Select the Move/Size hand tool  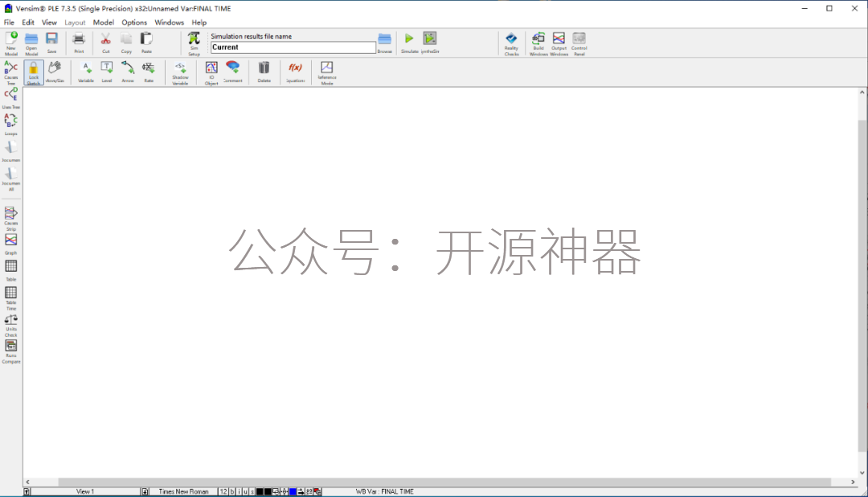(55, 72)
